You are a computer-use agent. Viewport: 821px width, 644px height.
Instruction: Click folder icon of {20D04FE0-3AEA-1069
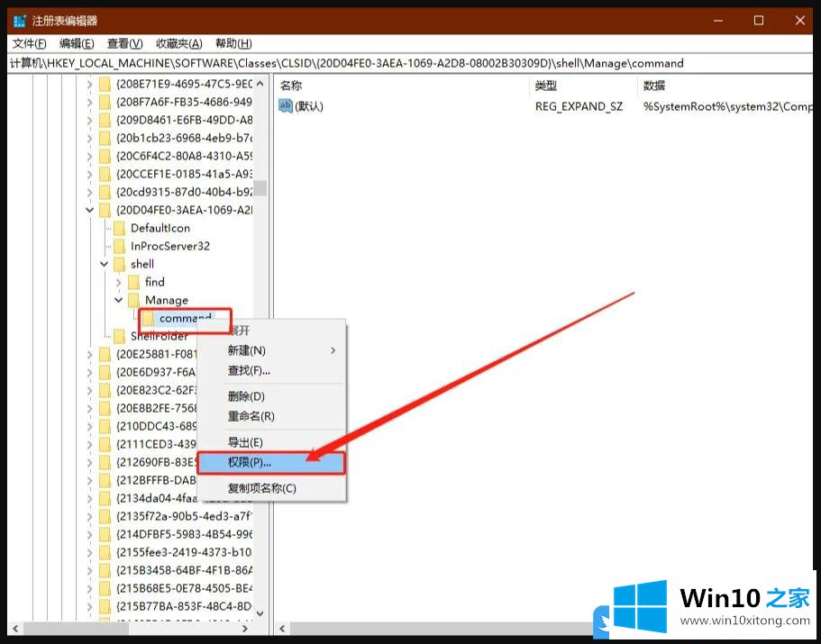(x=105, y=210)
